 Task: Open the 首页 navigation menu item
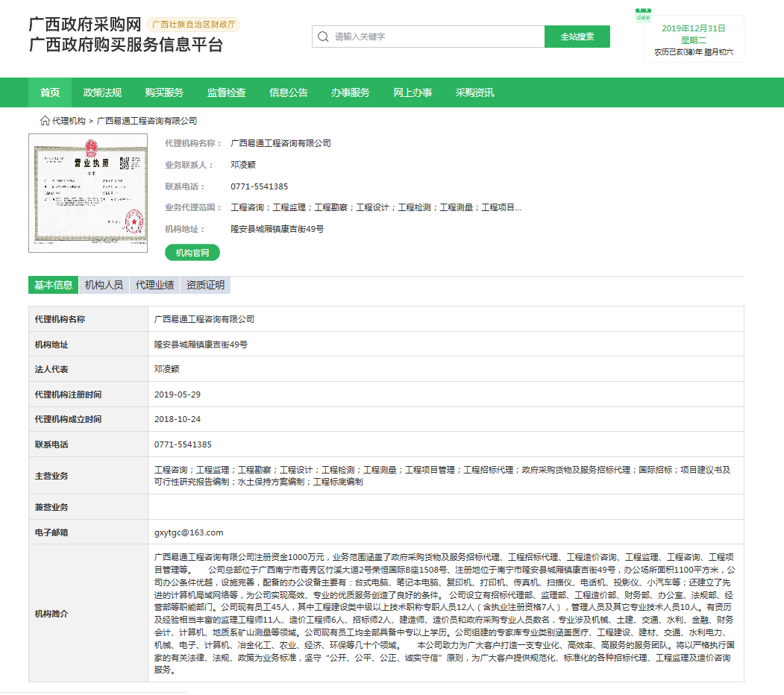pyautogui.click(x=49, y=92)
